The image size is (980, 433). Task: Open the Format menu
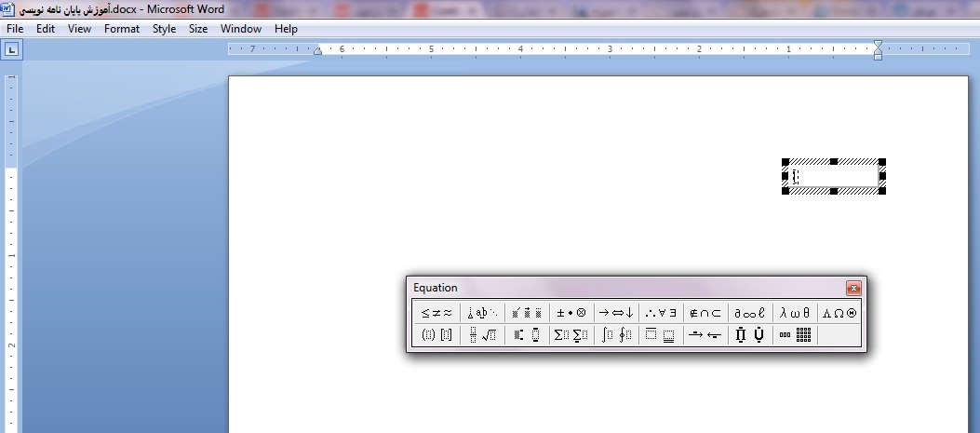122,29
